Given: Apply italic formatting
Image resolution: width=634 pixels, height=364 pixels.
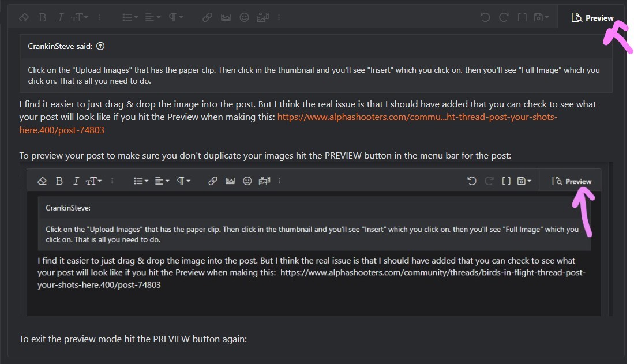Looking at the screenshot, I should [59, 17].
